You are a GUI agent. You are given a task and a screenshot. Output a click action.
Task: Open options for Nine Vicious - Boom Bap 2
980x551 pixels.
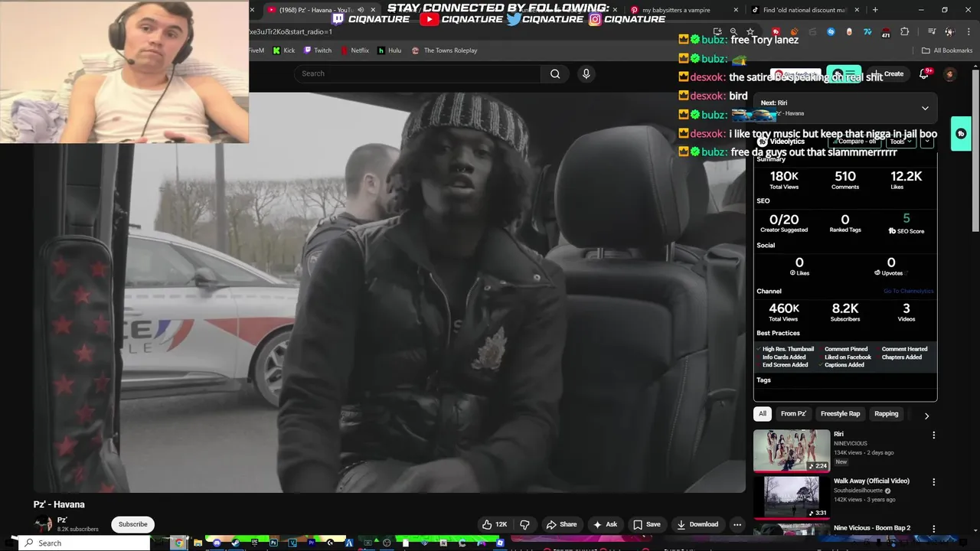(x=933, y=528)
